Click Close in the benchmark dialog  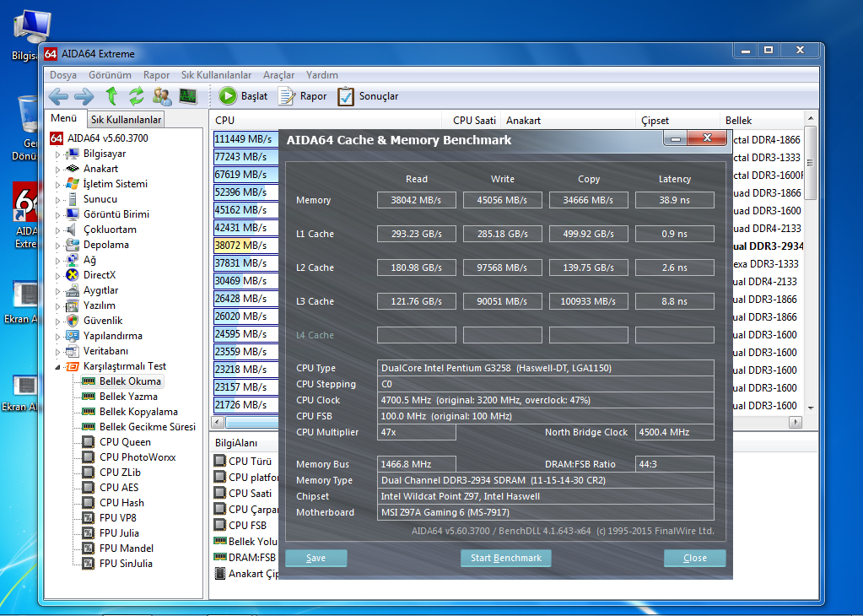694,558
